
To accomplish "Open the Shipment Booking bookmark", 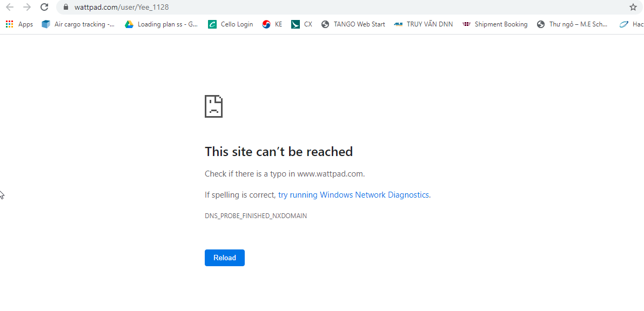I will click(x=495, y=24).
